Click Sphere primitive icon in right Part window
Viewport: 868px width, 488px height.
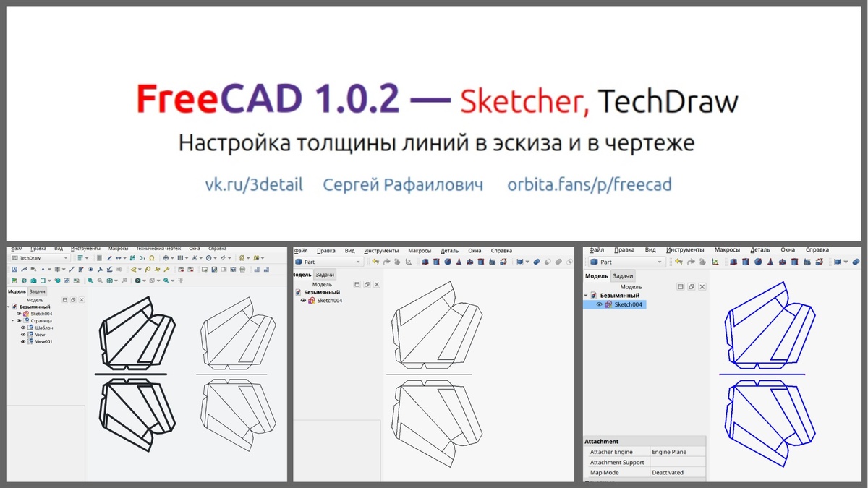coord(758,262)
